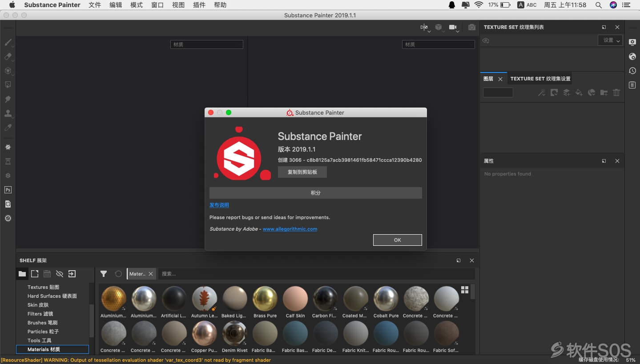Viewport: 640px width, 364px height.
Task: Remove the Mater.. filter tag
Action: tap(151, 274)
